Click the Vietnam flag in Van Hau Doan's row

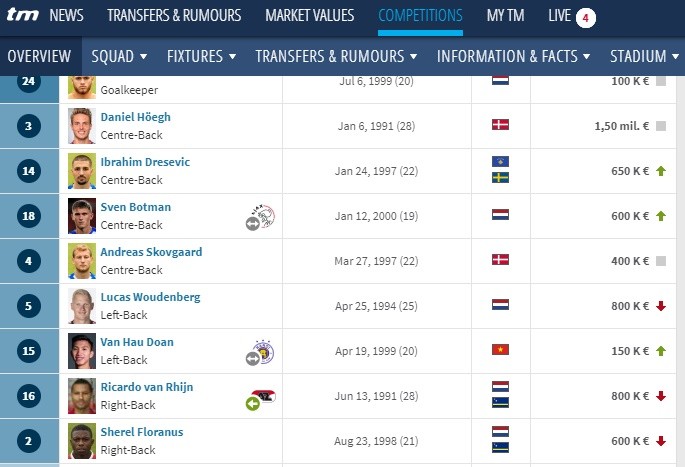tap(501, 351)
